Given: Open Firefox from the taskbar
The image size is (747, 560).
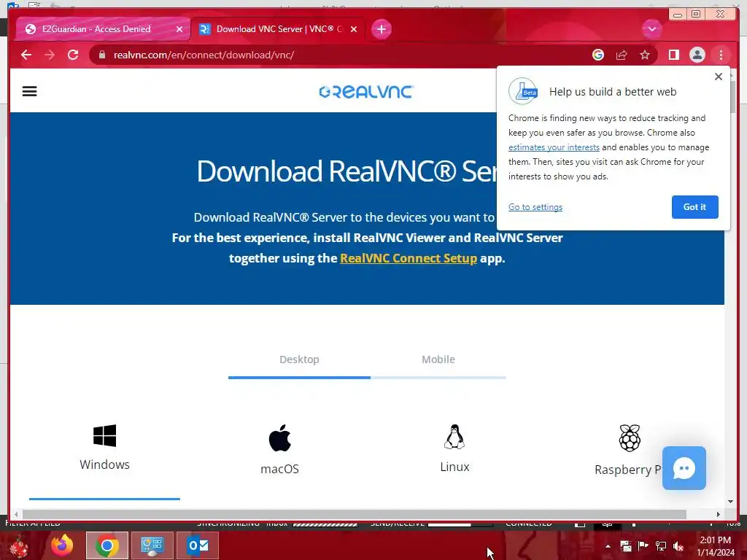Looking at the screenshot, I should [62, 545].
